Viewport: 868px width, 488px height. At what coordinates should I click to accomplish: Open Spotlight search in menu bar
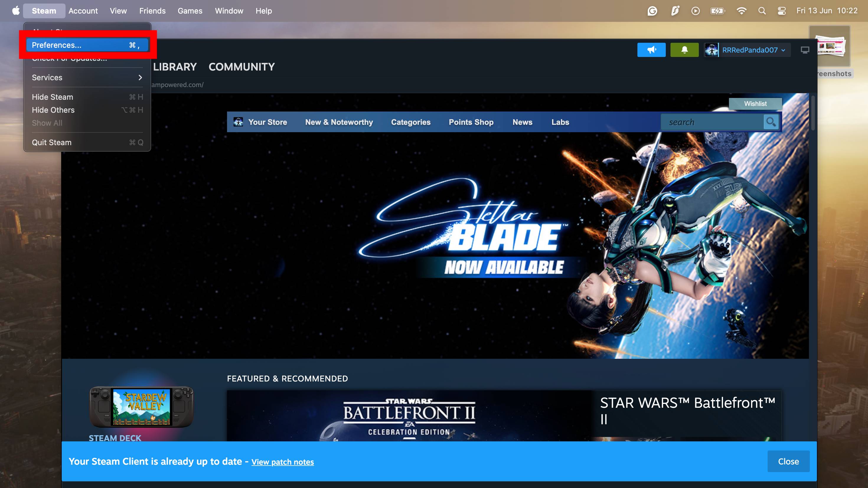762,11
